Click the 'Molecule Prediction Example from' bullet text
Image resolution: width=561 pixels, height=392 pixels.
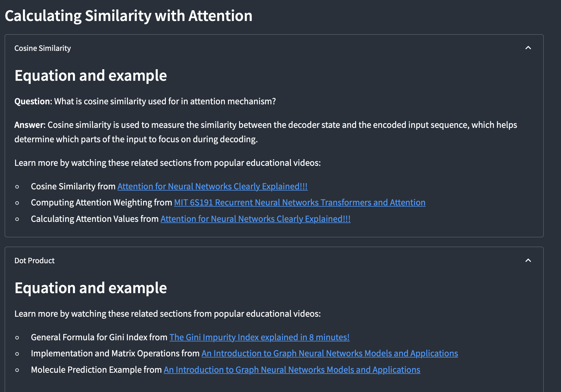click(96, 370)
